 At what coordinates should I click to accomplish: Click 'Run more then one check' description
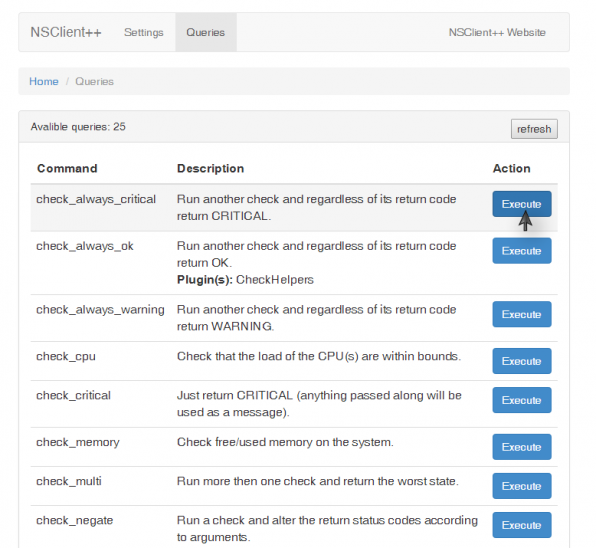(x=318, y=481)
